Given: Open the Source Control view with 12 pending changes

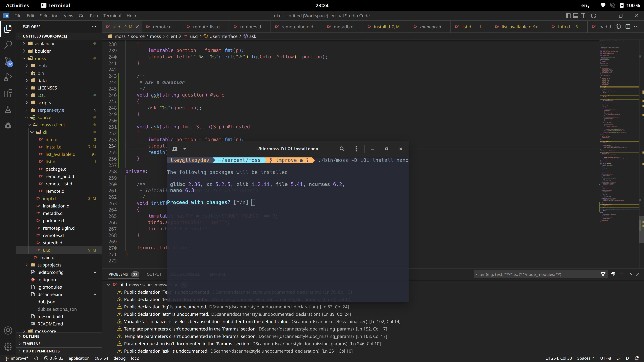Looking at the screenshot, I should click(x=8, y=61).
